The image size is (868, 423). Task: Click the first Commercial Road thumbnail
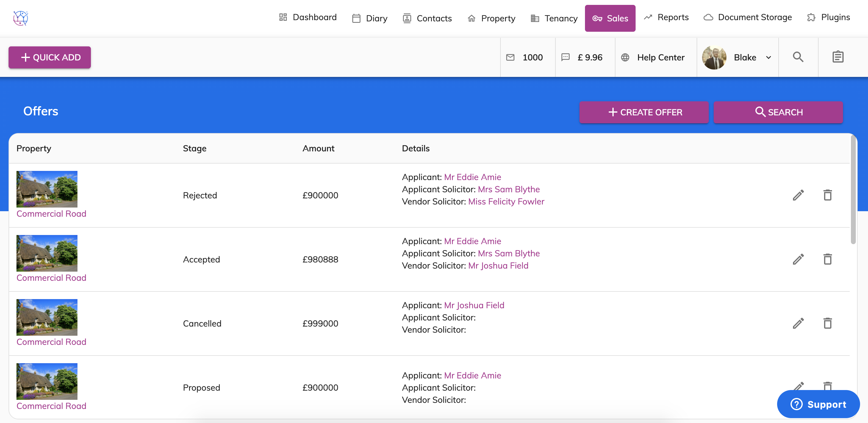[x=47, y=189]
